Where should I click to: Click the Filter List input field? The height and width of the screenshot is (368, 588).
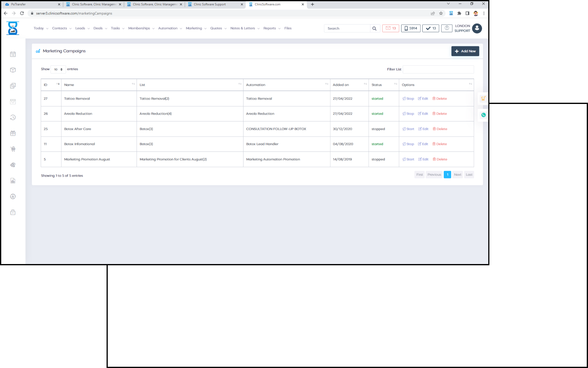[x=438, y=69]
